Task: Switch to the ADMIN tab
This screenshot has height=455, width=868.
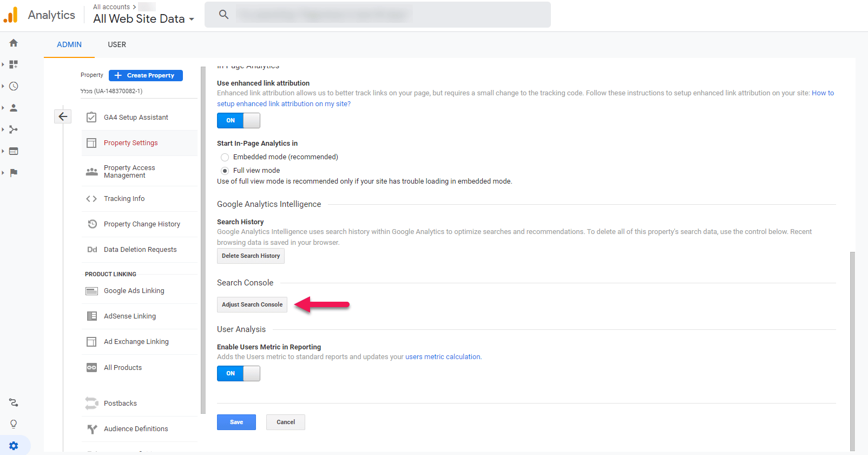Action: [x=69, y=44]
